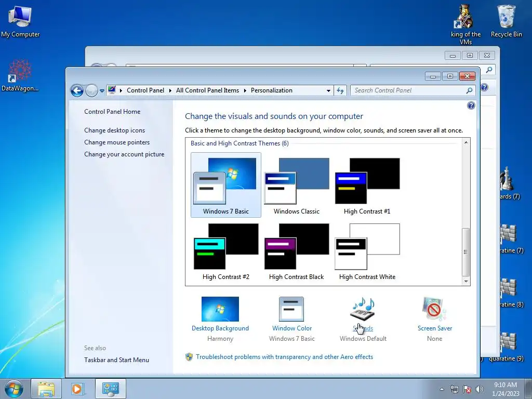Click the Personalization icon in address bar

[112, 90]
